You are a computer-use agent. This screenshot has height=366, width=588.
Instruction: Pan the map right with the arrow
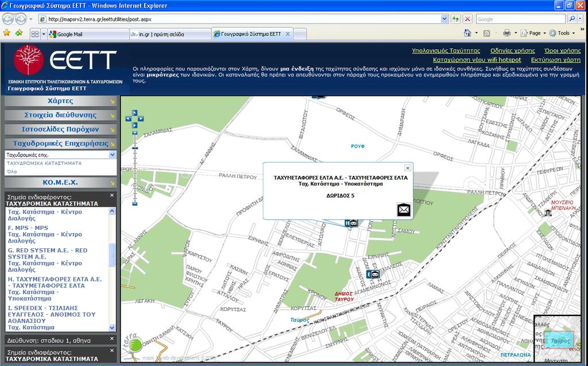141,118
